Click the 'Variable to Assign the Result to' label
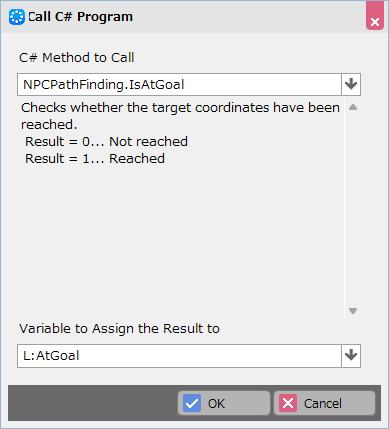389x429 pixels. coord(119,329)
